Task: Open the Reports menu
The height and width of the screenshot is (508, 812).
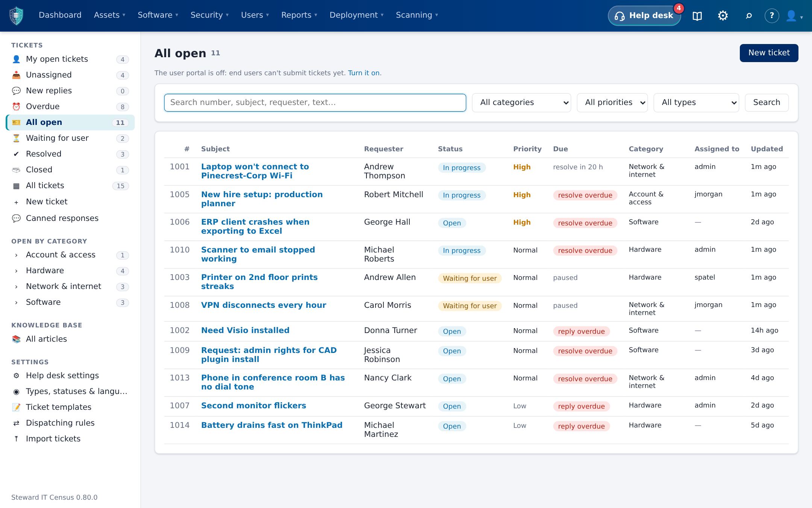Action: (x=299, y=15)
